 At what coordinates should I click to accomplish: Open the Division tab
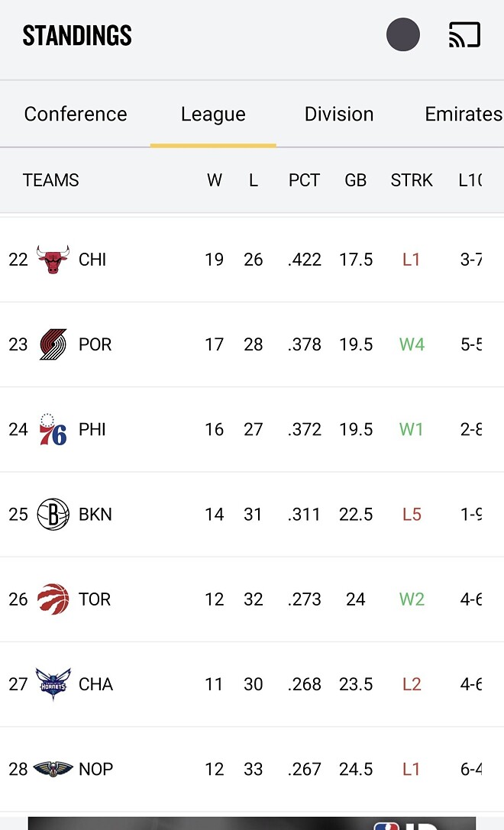point(339,115)
